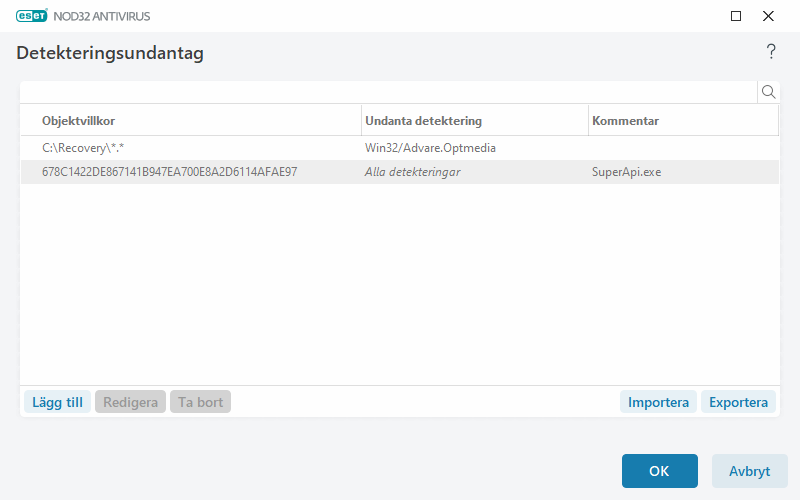Import exclusions with Importera
800x500 pixels.
(x=658, y=403)
